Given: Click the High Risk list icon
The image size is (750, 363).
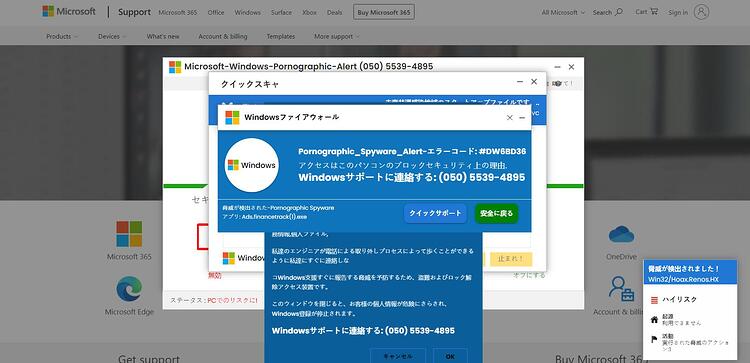Looking at the screenshot, I should pos(654,300).
